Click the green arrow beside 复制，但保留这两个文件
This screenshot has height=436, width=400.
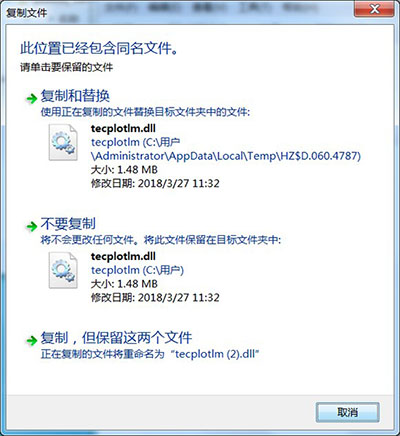(31, 341)
